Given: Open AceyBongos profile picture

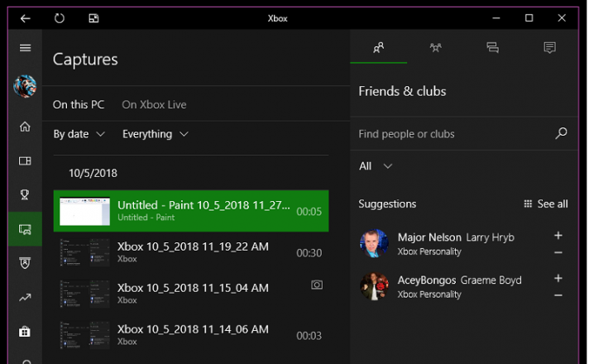Looking at the screenshot, I should coord(374,286).
